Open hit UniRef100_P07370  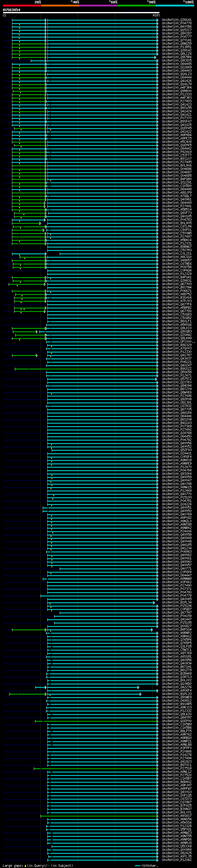[x=177, y=118]
